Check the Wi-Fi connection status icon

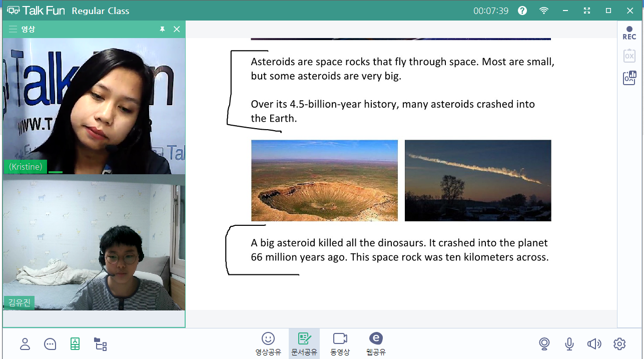544,11
